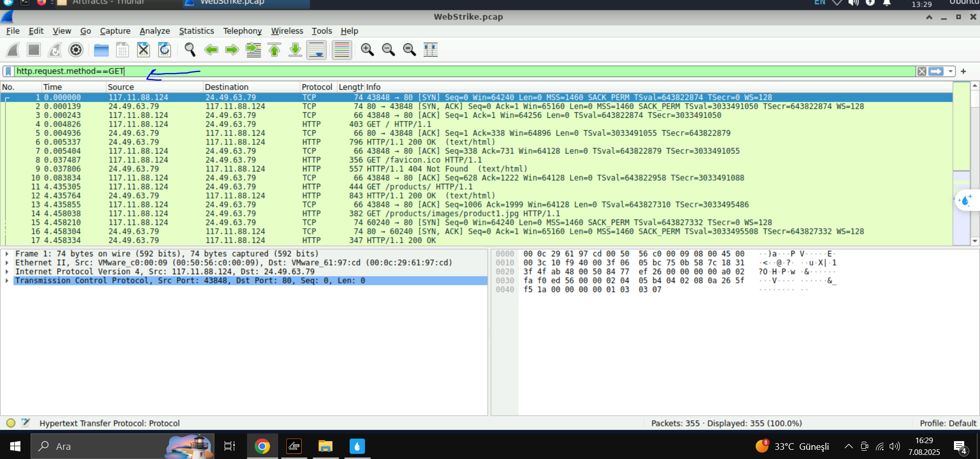980x459 pixels.
Task: Open the Windows Start menu
Action: point(15,446)
